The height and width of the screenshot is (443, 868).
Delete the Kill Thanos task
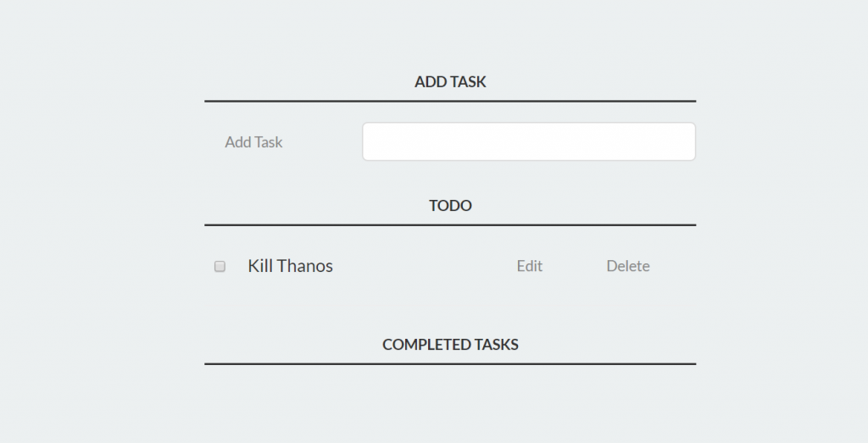628,266
